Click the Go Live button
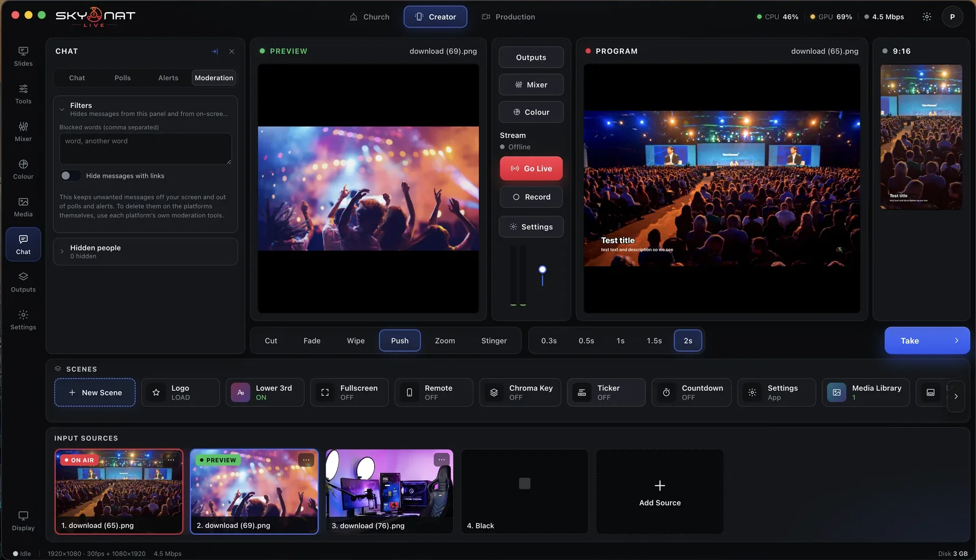The height and width of the screenshot is (560, 976). (531, 169)
